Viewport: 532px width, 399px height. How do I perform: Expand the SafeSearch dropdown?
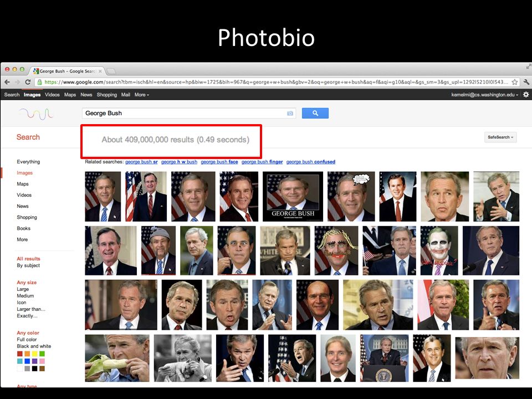500,137
